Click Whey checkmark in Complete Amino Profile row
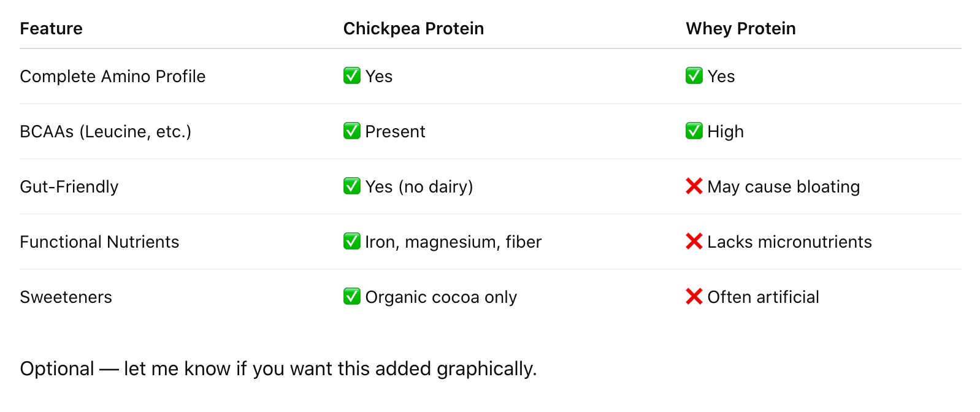980x412 pixels. tap(694, 75)
